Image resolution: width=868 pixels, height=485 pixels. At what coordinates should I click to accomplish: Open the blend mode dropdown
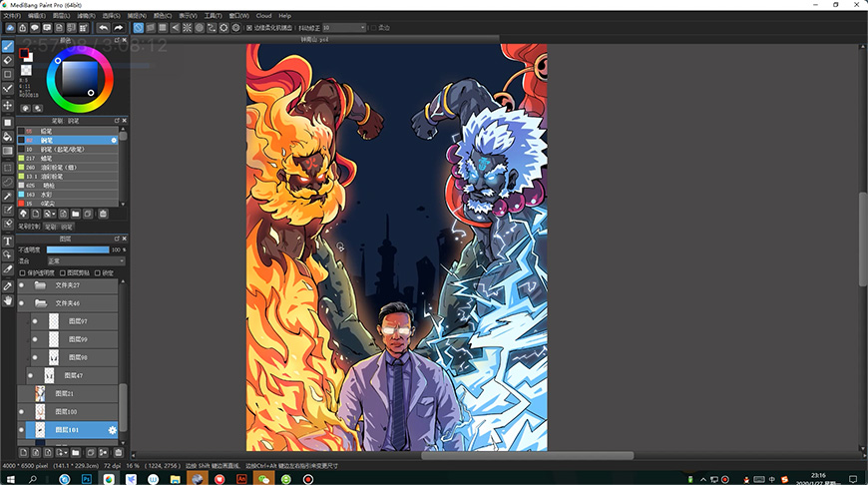tap(86, 260)
